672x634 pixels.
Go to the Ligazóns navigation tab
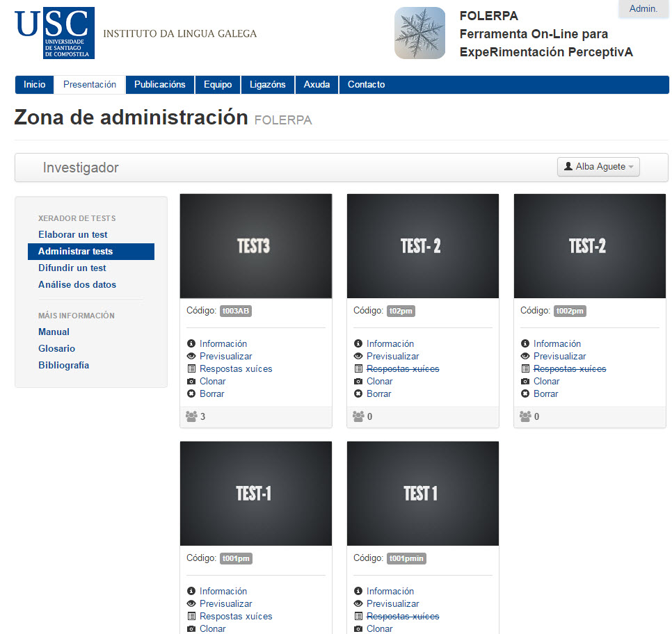pos(267,85)
